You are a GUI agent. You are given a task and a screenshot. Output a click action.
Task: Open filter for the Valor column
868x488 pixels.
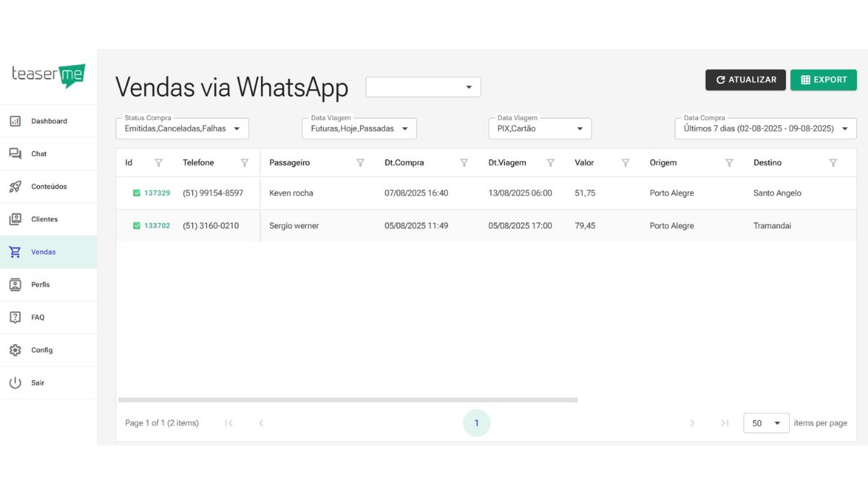pyautogui.click(x=626, y=163)
